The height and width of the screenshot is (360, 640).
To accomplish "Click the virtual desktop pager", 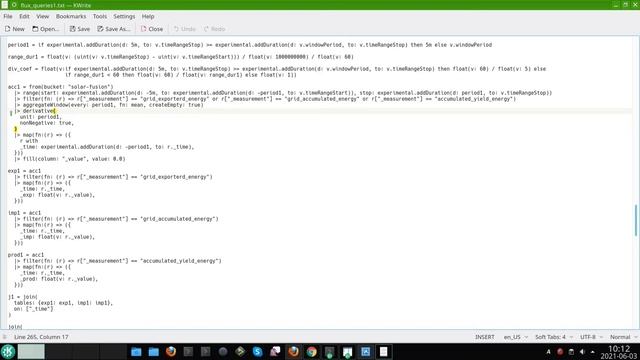I will click(72, 351).
